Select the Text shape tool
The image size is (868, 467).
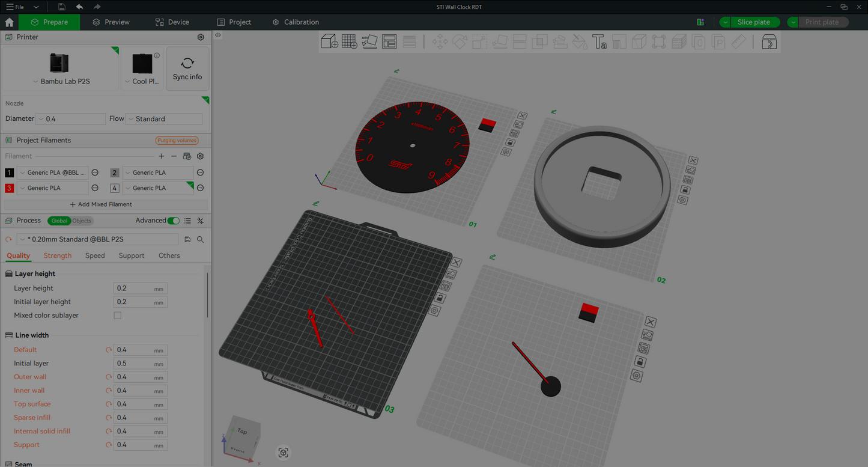599,41
